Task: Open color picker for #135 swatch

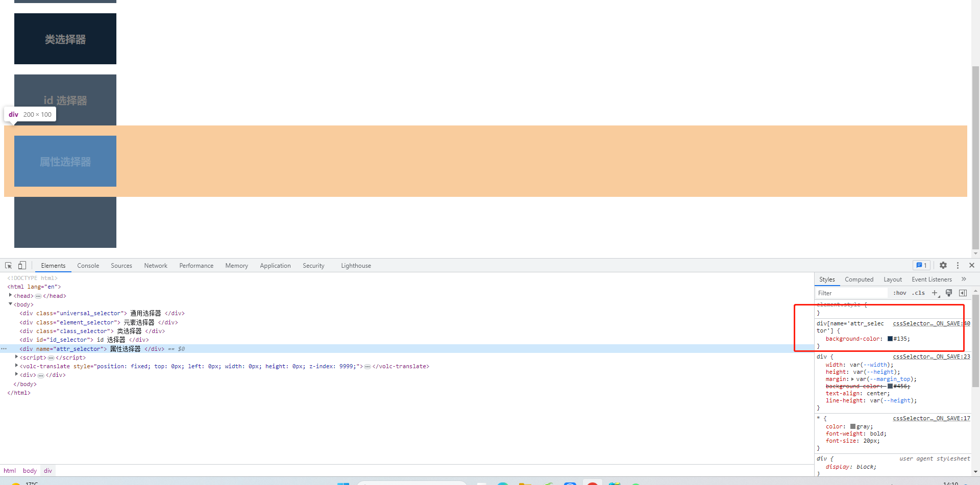Action: [890, 339]
